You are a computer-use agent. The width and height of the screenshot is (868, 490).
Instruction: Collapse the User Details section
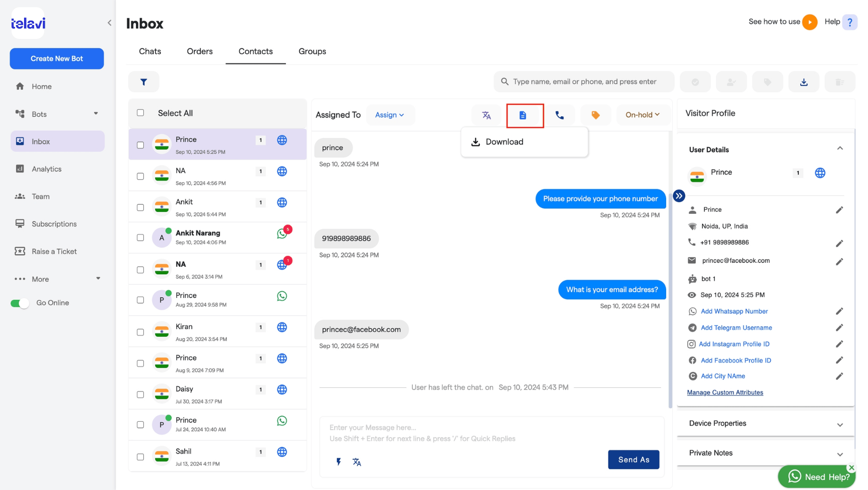840,148
